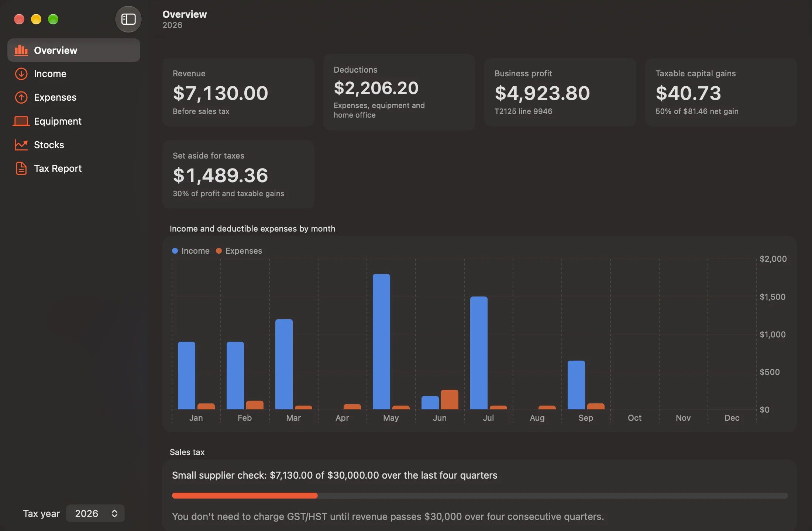Screen dimensions: 812x531
Task: Click the Taxable capital gains $40.73 card
Action: pos(721,92)
